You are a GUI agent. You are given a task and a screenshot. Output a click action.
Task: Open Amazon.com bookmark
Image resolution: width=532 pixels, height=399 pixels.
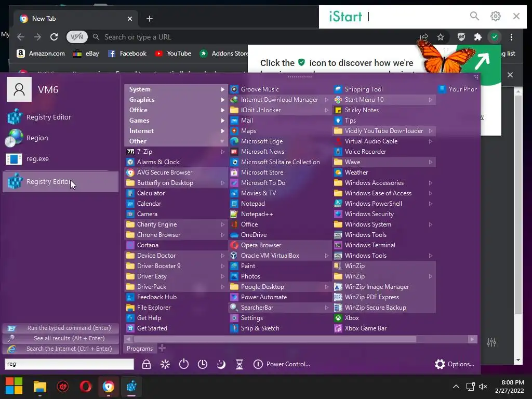click(41, 54)
